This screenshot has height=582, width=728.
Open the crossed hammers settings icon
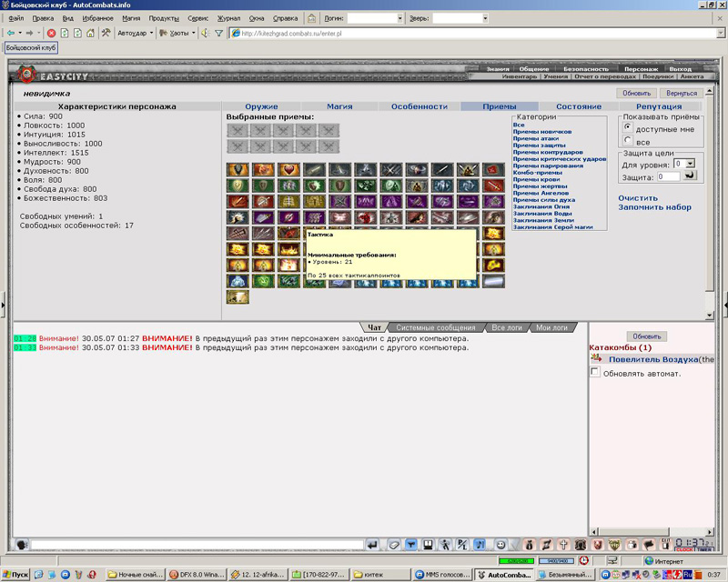pos(106,33)
